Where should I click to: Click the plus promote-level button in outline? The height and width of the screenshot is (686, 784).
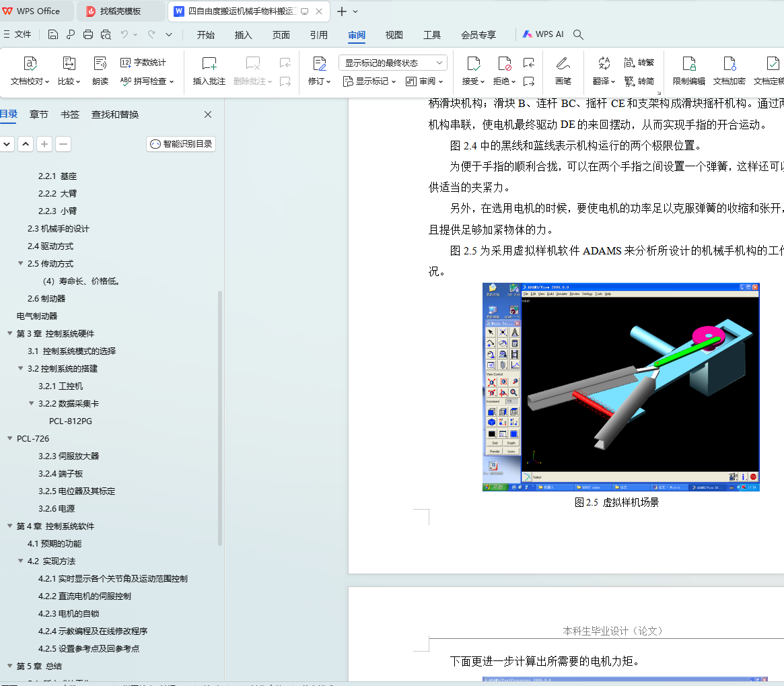(44, 144)
